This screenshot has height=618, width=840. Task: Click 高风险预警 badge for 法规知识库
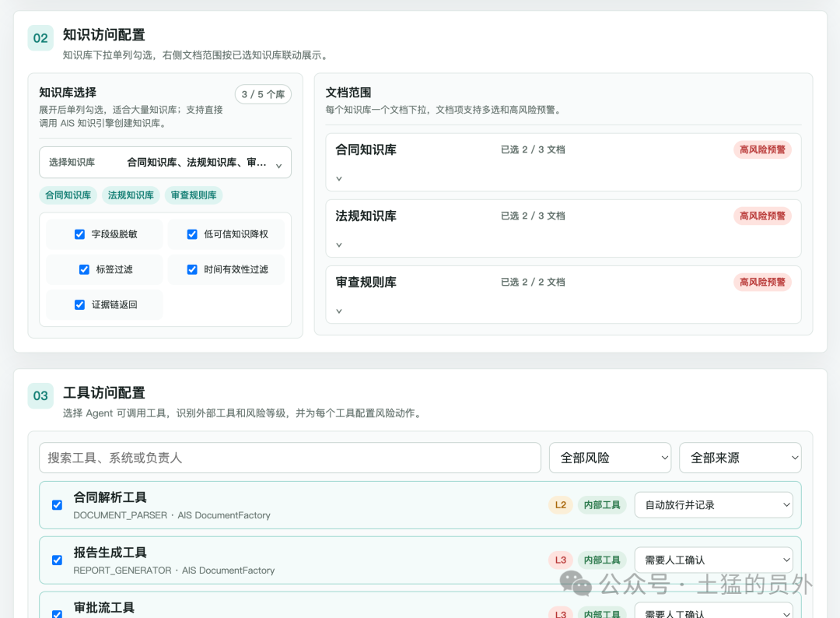762,216
